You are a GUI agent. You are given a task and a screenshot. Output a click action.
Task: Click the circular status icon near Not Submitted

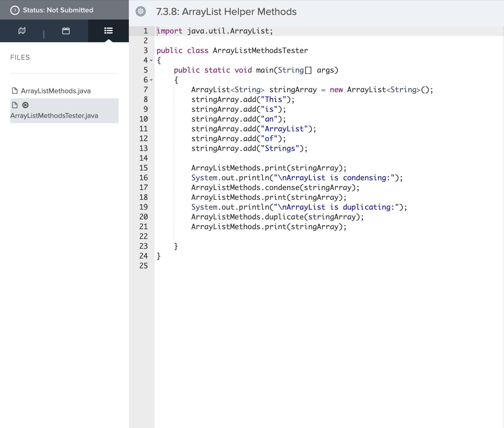pyautogui.click(x=15, y=10)
